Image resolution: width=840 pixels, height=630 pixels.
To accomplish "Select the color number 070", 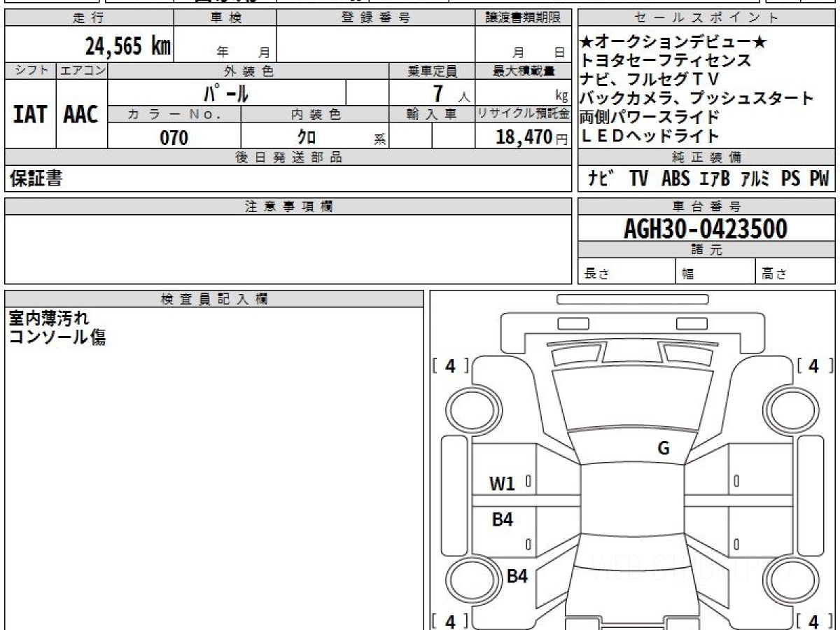I will (x=174, y=138).
